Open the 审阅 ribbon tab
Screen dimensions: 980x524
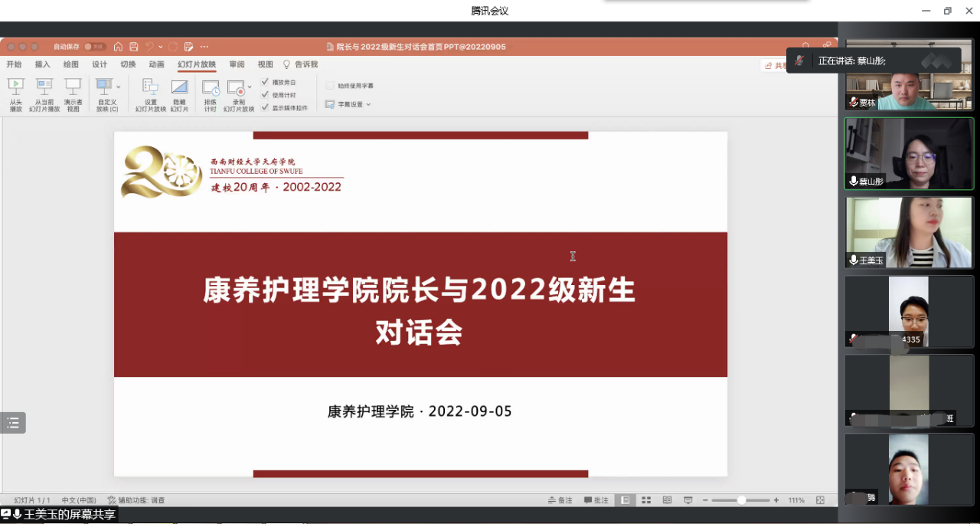tap(237, 64)
